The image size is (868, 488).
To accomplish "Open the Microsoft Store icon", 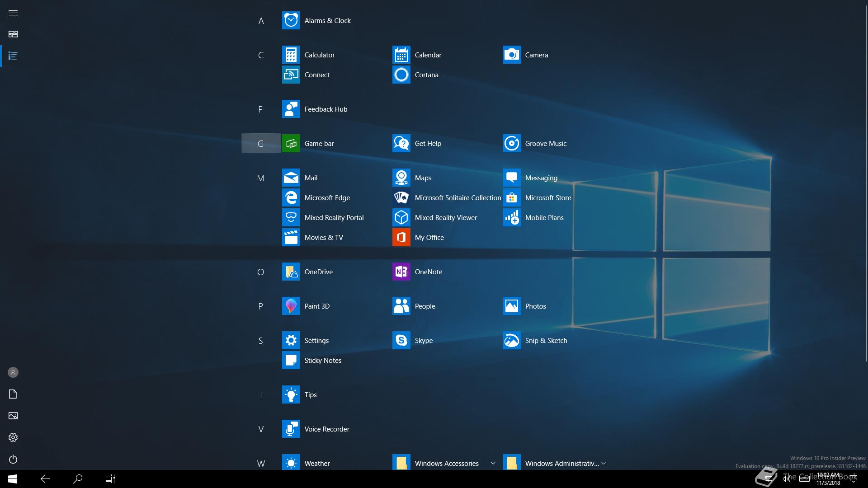I will (511, 197).
